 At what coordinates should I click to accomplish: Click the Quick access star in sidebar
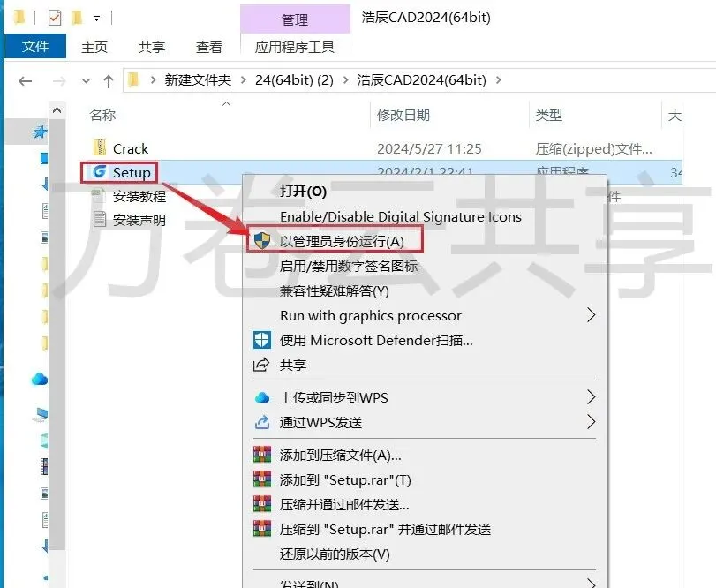pyautogui.click(x=41, y=132)
